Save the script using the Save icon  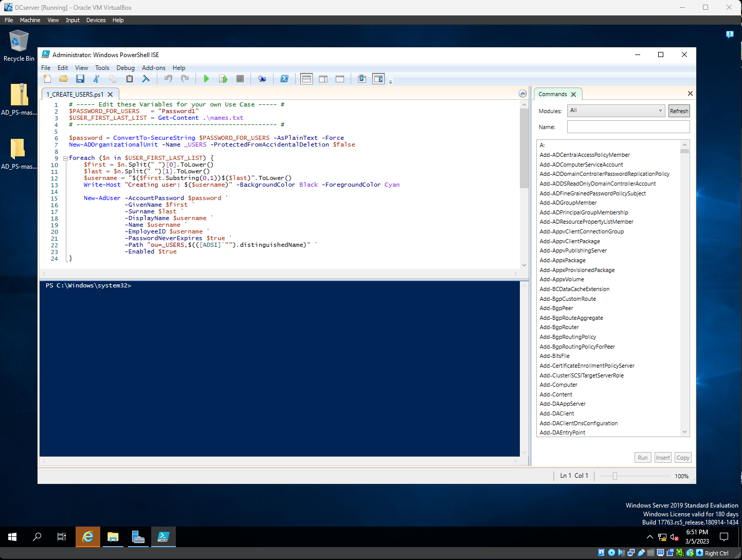click(x=80, y=79)
